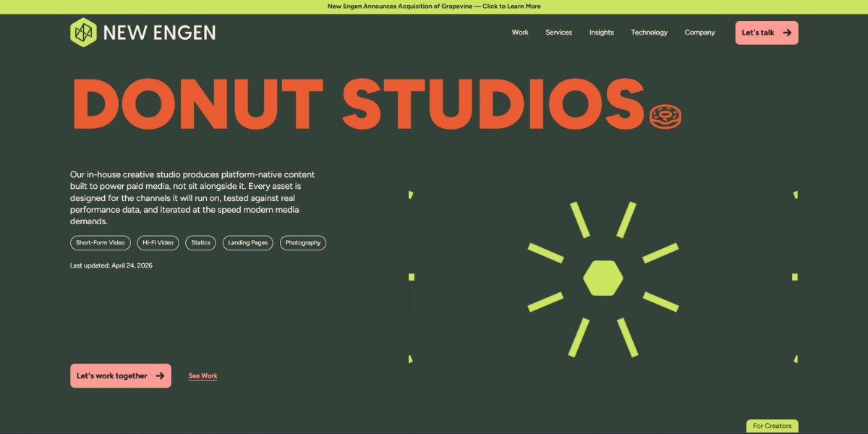Screen dimensions: 868x434
Task: Click the arrow icon in Let's talk button
Action: tap(787, 33)
